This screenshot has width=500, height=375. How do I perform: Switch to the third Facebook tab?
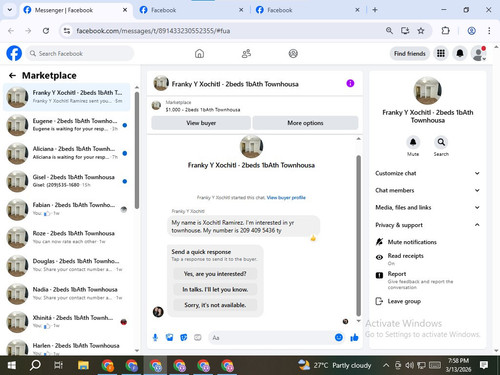pyautogui.click(x=308, y=10)
